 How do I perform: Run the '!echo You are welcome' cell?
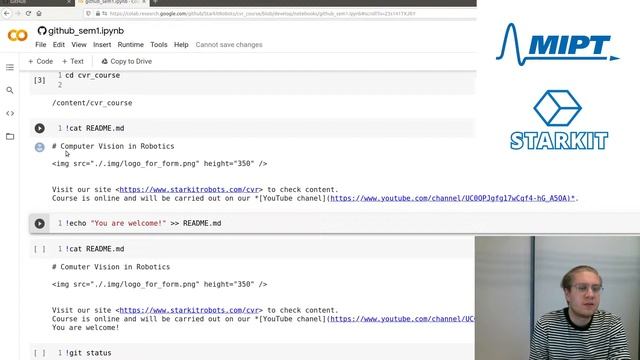coord(40,224)
